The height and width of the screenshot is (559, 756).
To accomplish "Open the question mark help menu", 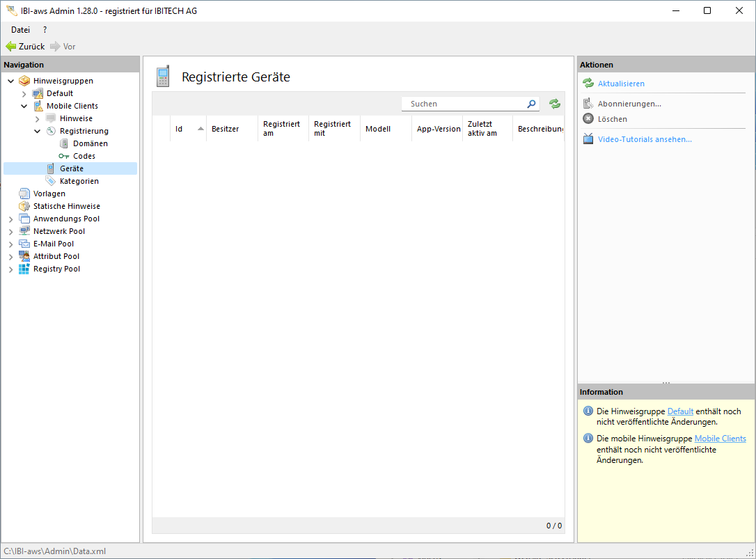I will point(45,30).
